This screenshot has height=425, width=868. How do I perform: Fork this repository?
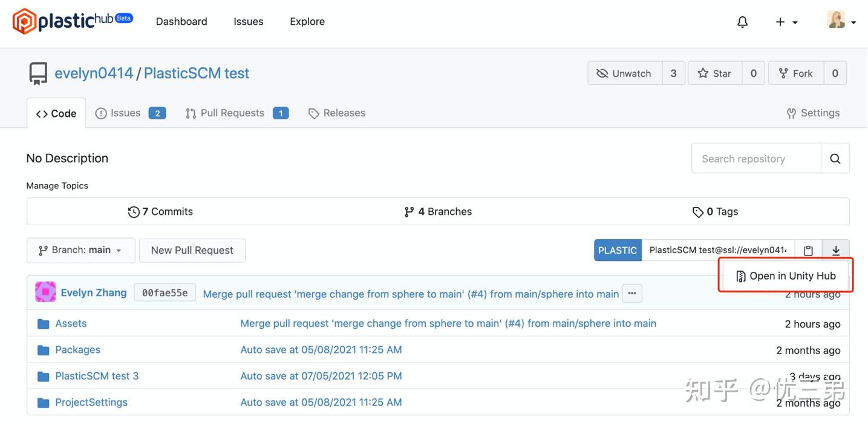tap(795, 73)
